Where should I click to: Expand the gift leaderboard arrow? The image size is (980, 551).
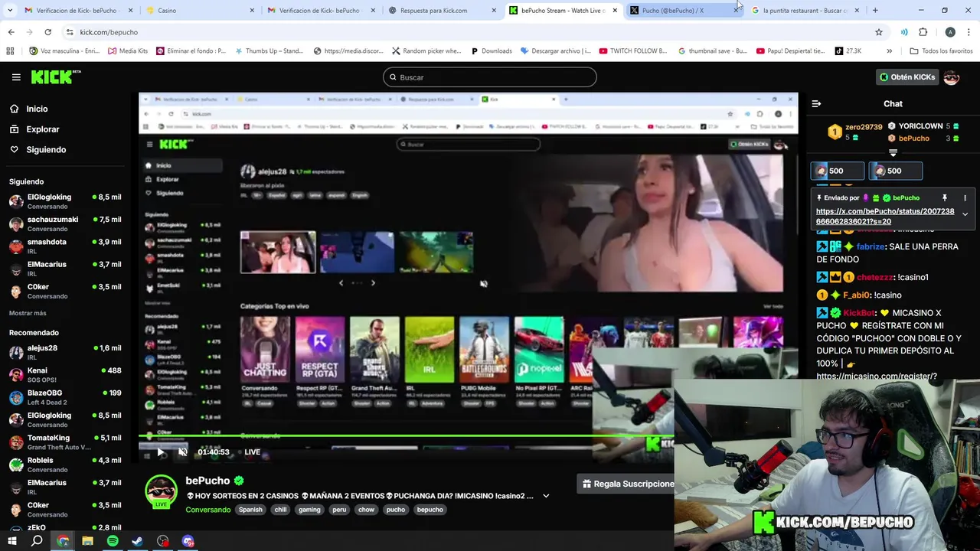tap(893, 152)
